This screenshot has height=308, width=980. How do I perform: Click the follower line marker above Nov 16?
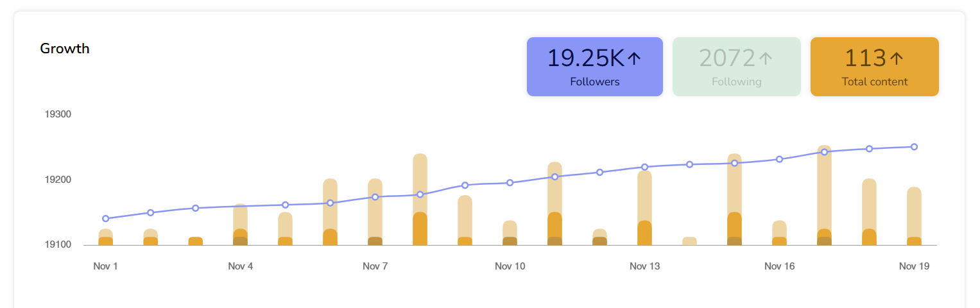[x=779, y=159]
